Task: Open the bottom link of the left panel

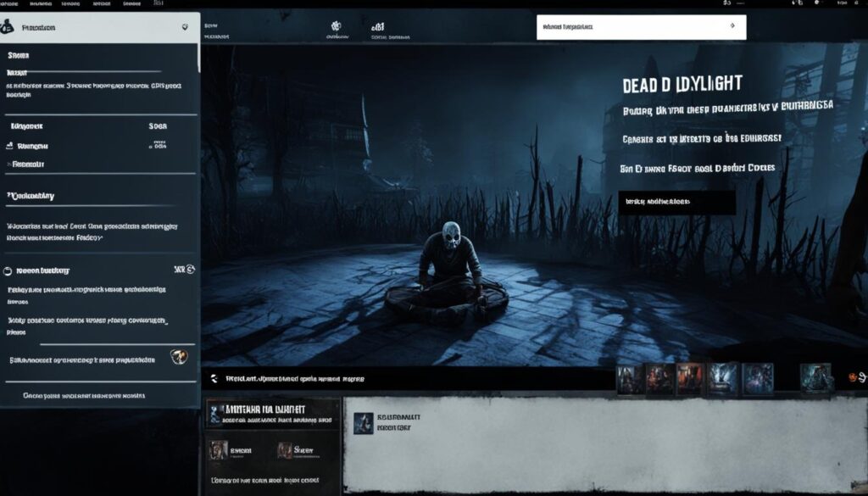Action: click(84, 396)
